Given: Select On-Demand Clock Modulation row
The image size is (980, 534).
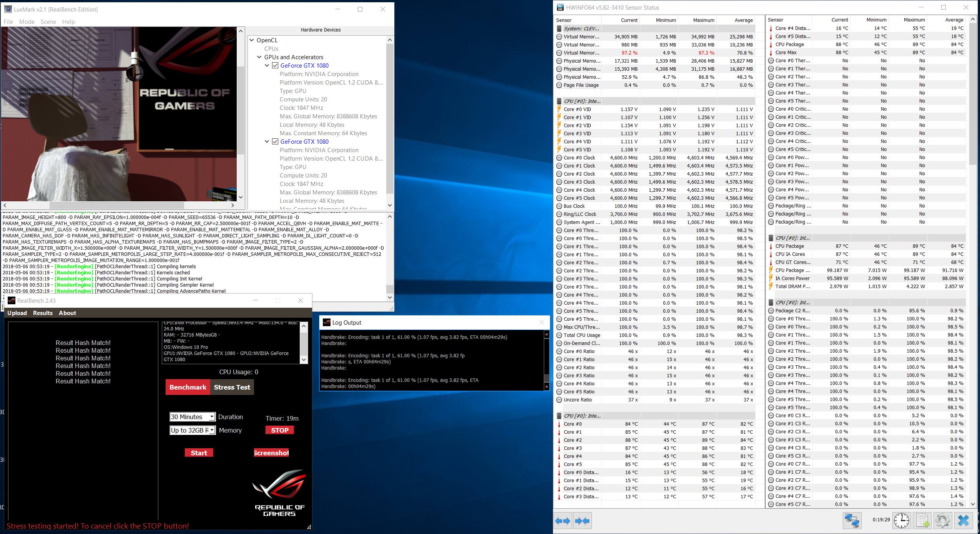Looking at the screenshot, I should (x=655, y=343).
